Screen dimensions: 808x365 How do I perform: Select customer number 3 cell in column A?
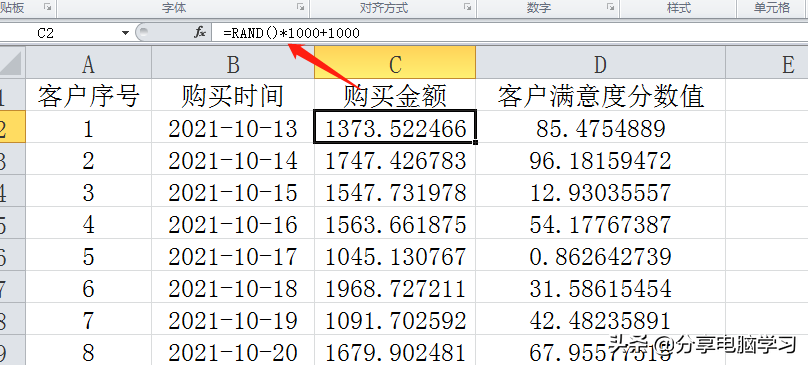coord(89,192)
